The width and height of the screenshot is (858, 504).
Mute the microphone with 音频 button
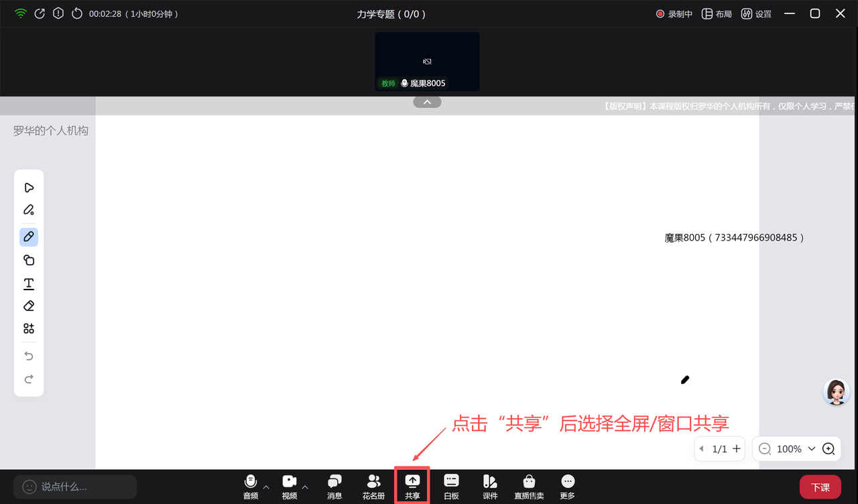click(251, 486)
